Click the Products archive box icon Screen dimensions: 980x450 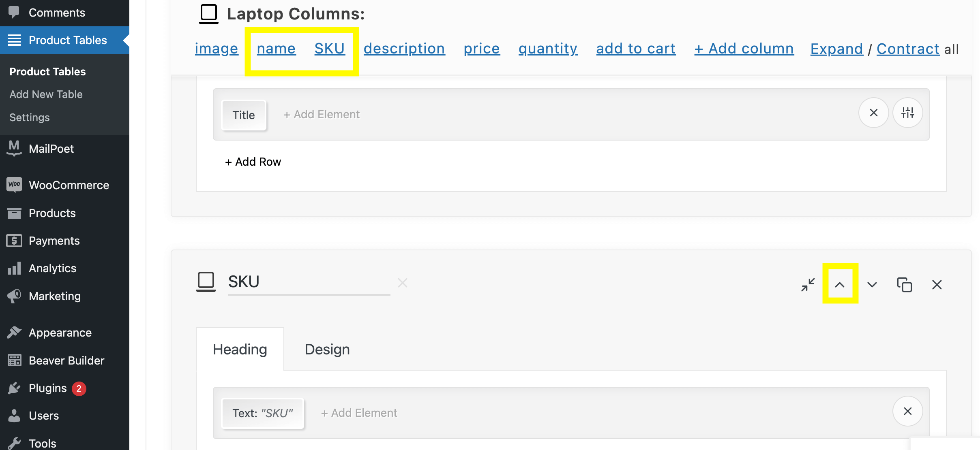point(14,213)
